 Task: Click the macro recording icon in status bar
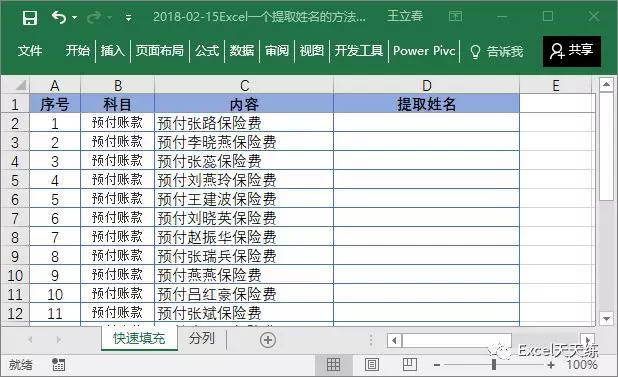point(58,364)
